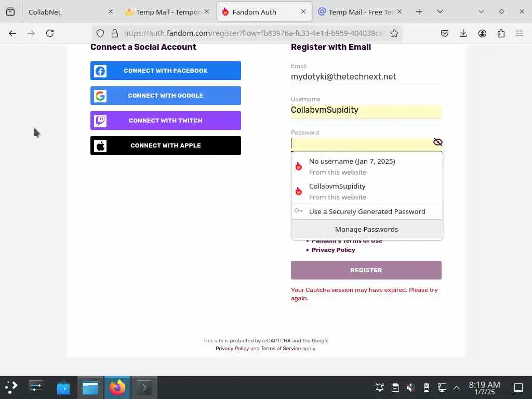The image size is (532, 399).
Task: Switch to Temp Mail - Free tab
Action: pos(361,12)
